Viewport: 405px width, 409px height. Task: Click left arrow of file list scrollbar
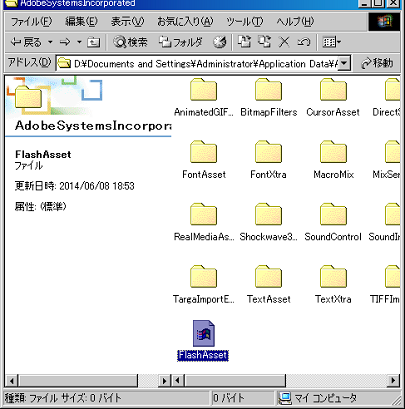tap(178, 380)
